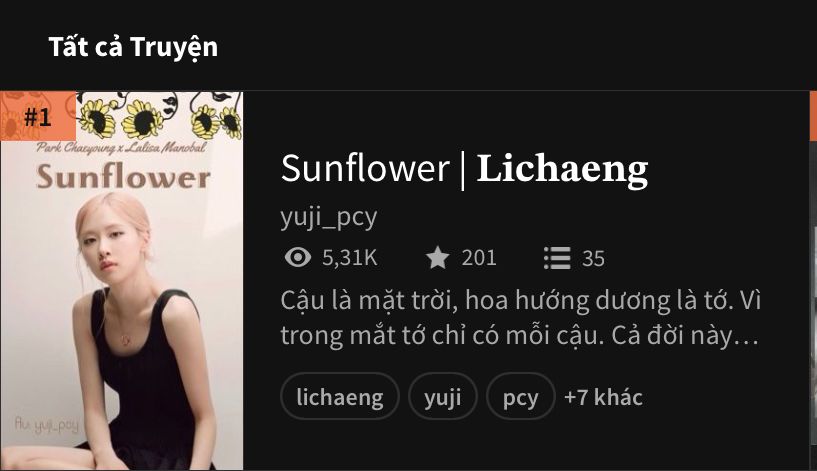Click the 201 votes count
This screenshot has width=817, height=471.
[x=479, y=258]
